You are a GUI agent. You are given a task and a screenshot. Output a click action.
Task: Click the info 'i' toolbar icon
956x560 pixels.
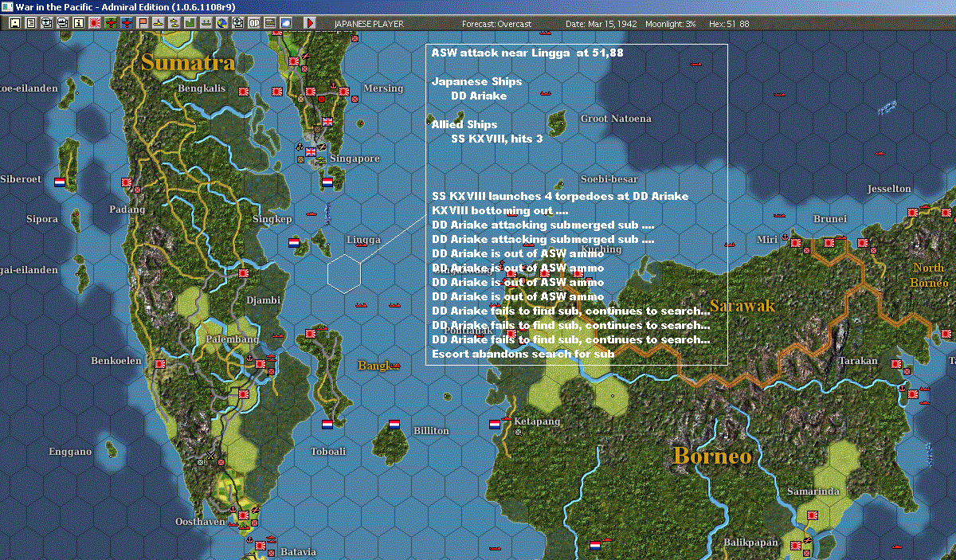79,23
